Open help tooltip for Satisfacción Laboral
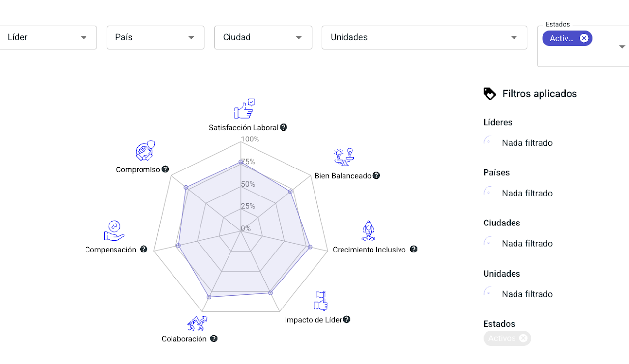The height and width of the screenshot is (364, 629). (x=284, y=127)
